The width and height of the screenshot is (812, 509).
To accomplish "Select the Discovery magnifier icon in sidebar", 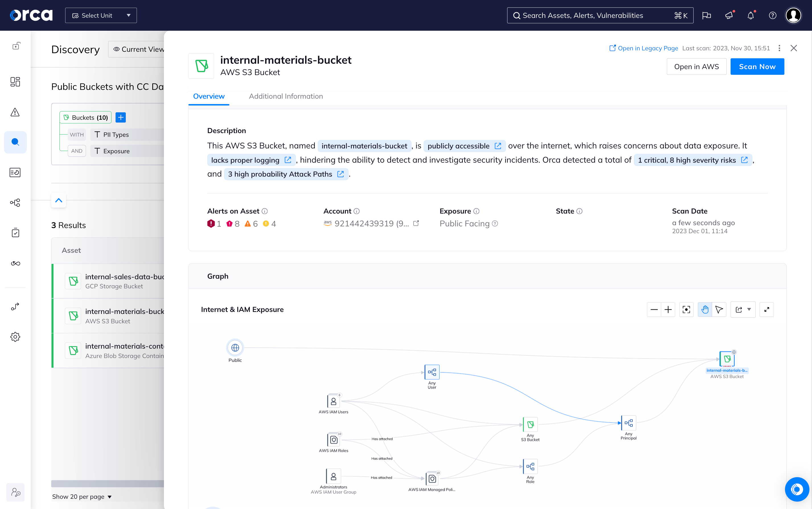I will [x=15, y=142].
